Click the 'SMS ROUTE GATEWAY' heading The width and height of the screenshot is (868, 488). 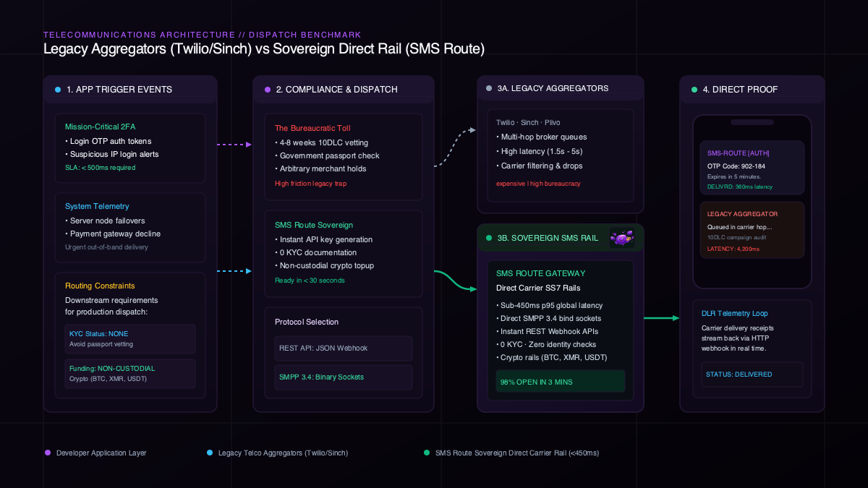coord(541,273)
